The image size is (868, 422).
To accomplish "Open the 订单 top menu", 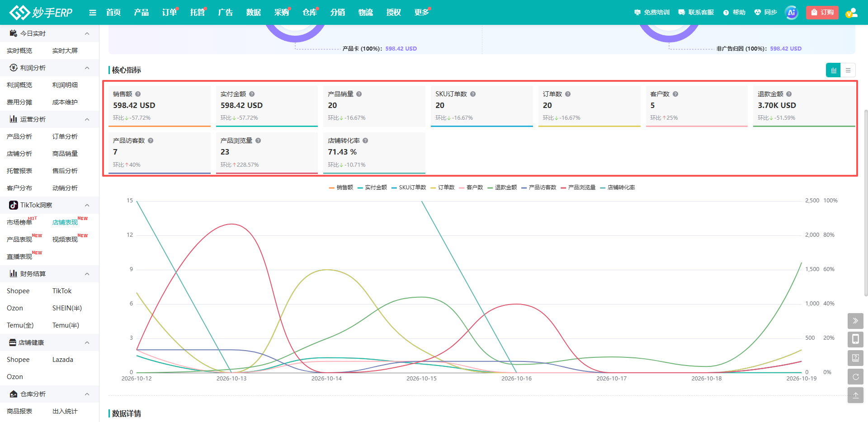I will [x=170, y=12].
